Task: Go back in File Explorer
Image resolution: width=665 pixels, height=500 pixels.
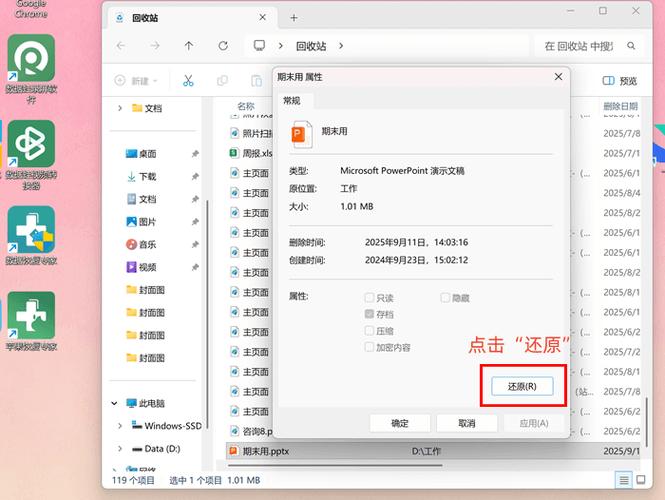Action: pyautogui.click(x=121, y=46)
